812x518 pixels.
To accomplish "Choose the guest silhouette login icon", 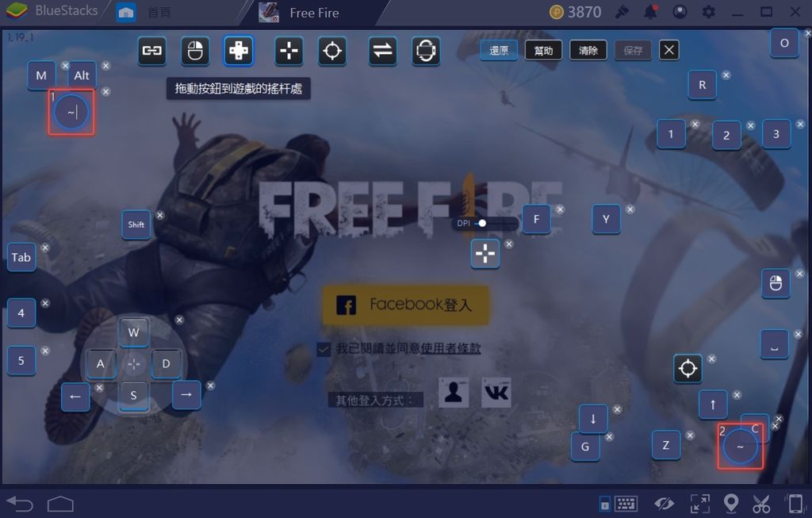I will tap(454, 392).
